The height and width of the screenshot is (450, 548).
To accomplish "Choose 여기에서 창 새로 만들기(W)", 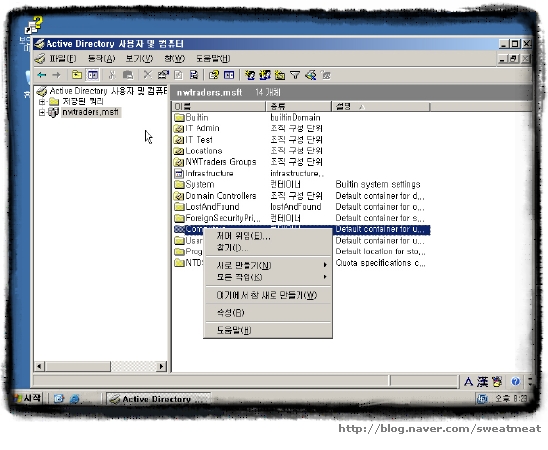I will [x=267, y=295].
